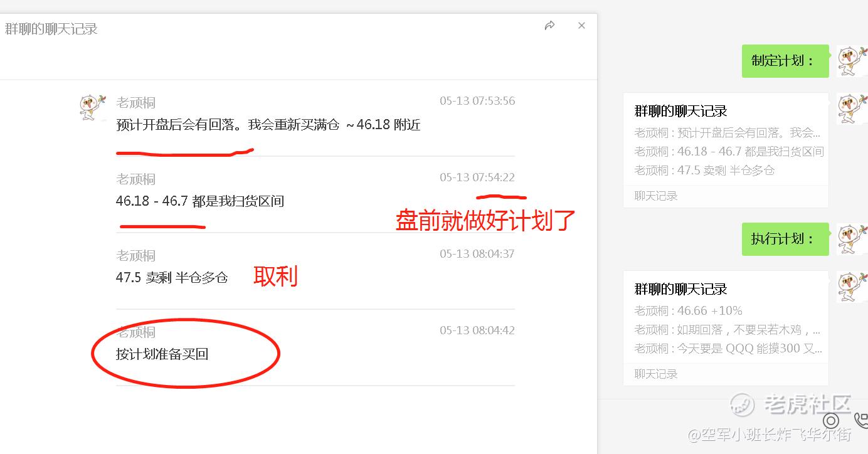
Task: Click the circular icon near bottom right
Action: click(831, 420)
